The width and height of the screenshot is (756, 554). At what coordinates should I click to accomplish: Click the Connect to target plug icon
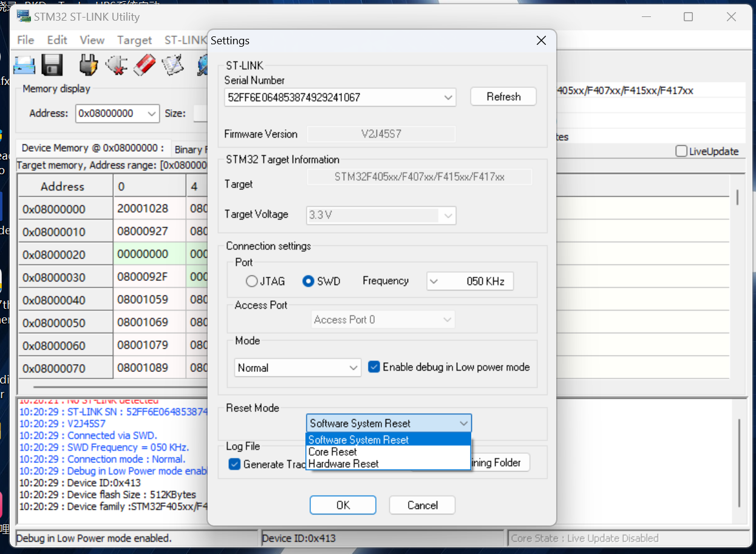89,64
